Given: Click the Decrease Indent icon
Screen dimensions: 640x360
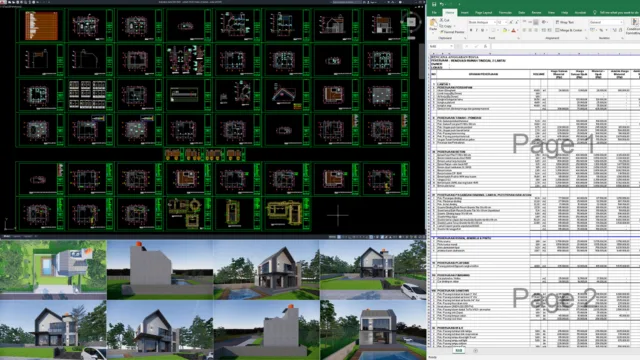Looking at the screenshot, I should tap(544, 30).
